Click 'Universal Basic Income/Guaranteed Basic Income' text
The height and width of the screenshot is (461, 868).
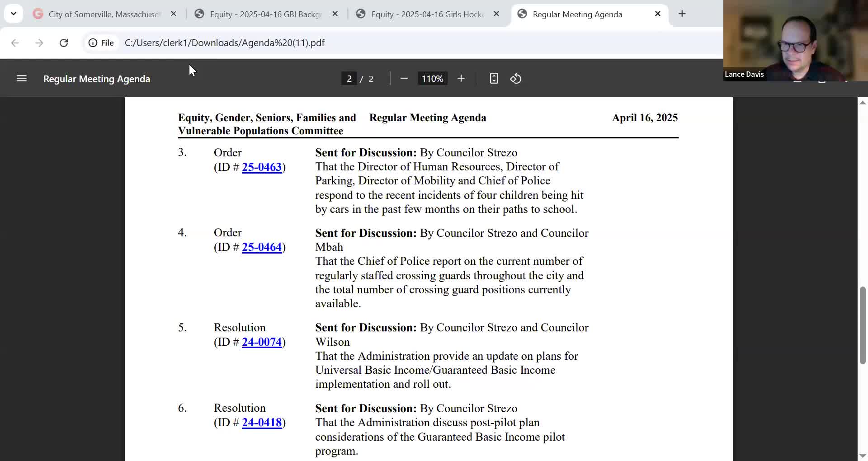(x=435, y=370)
